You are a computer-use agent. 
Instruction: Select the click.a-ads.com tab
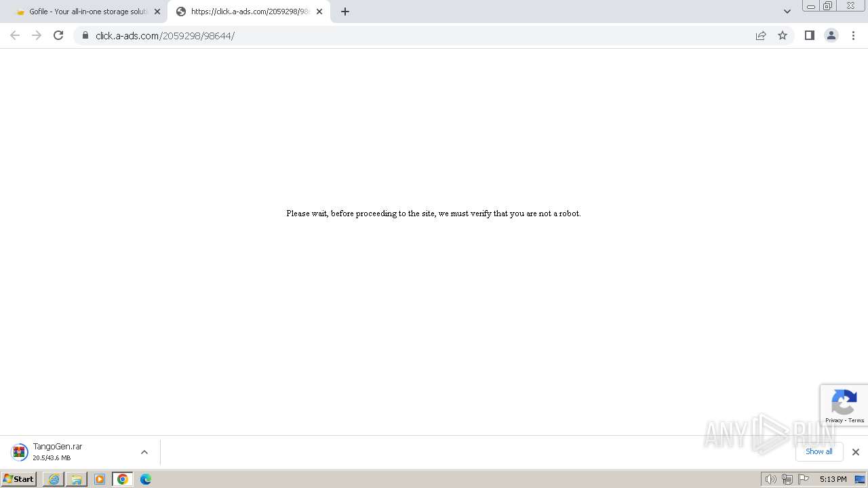[x=248, y=12]
